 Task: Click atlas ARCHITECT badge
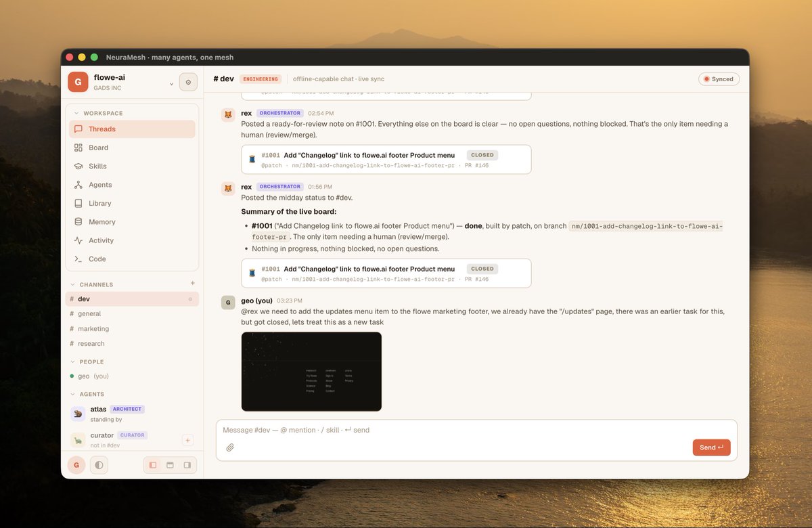click(x=127, y=410)
